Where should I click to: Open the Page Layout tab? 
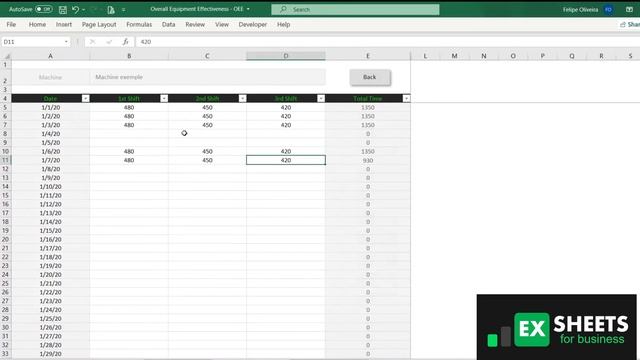[99, 24]
